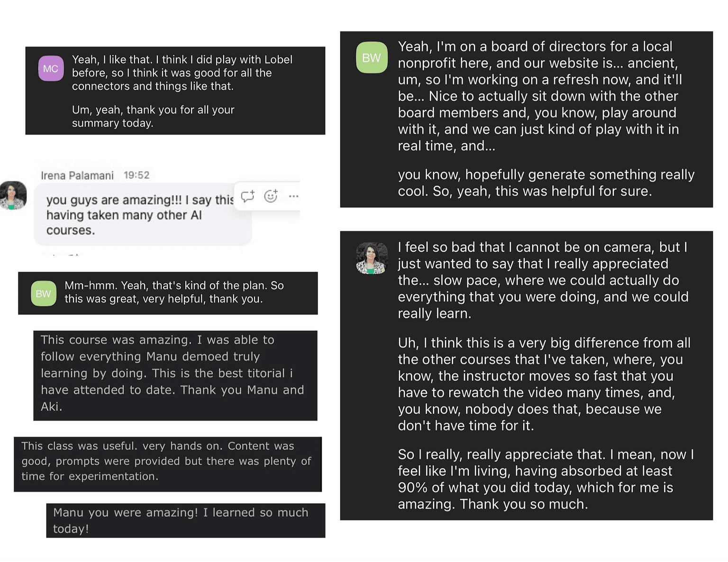Select the 'board of directors' transcript block
The image size is (728, 562).
(539, 96)
